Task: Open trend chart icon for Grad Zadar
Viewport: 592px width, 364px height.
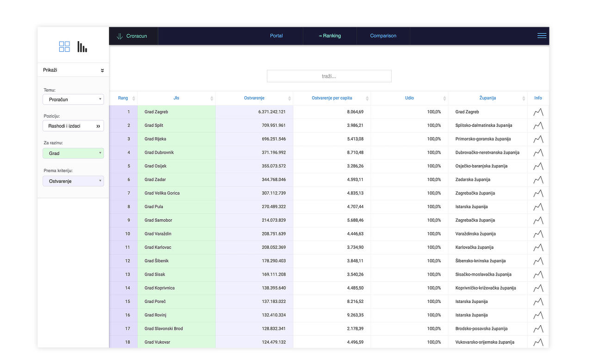Action: [538, 179]
